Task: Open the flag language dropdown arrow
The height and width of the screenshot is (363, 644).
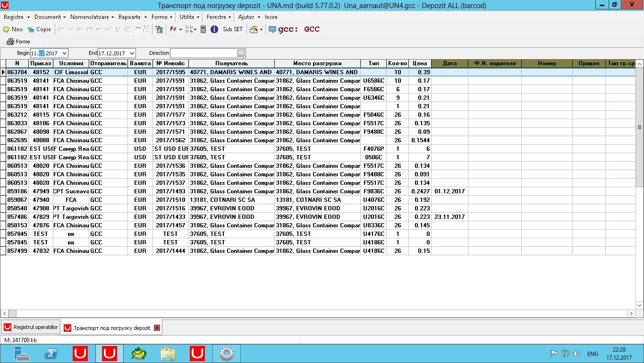Action: click(180, 29)
